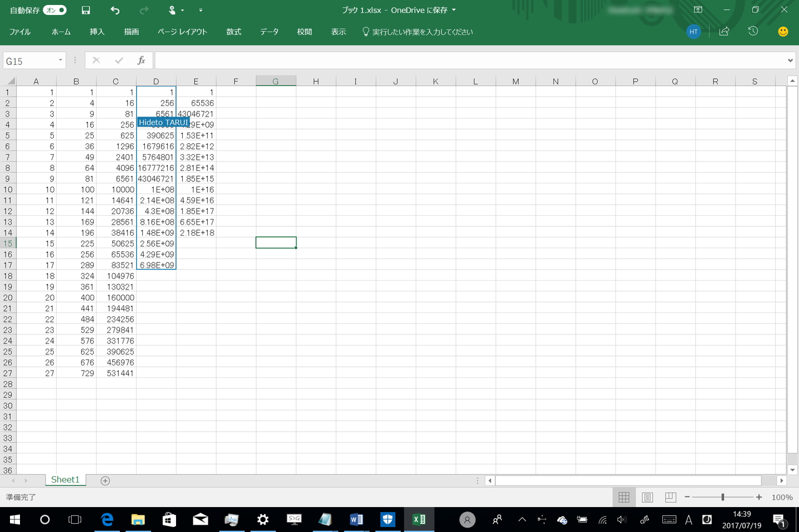Switch to the 数式 ribbon tab
Image resolution: width=799 pixels, height=532 pixels.
click(x=233, y=32)
